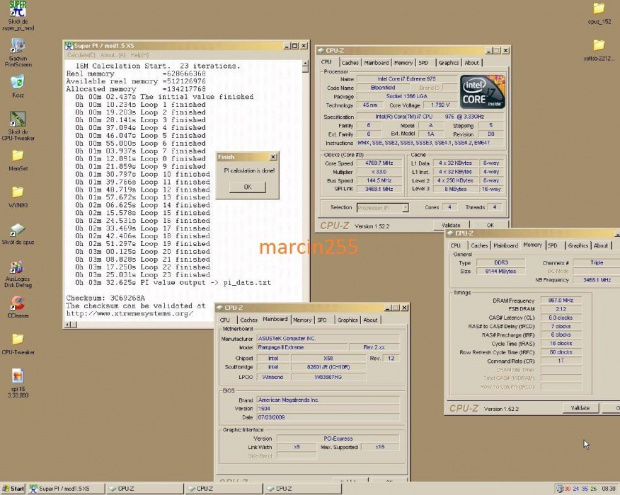620x495 pixels.
Task: Select About tab in CPU-Z mainboard window
Action: pyautogui.click(x=370, y=320)
